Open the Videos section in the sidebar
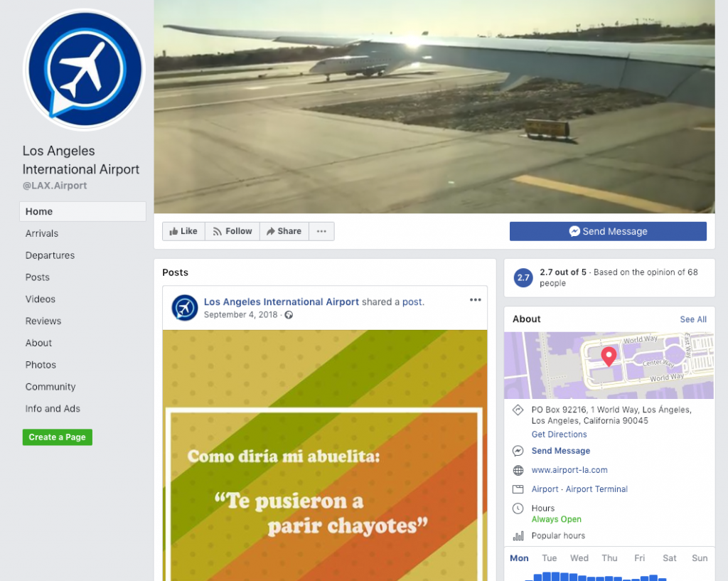The height and width of the screenshot is (581, 728). (40, 299)
